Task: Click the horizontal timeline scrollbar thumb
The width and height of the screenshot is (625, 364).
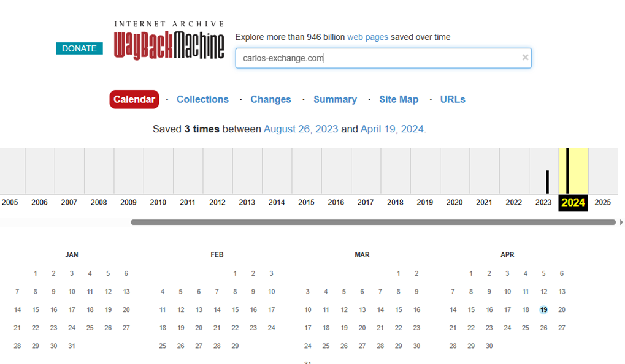Action: pos(373,222)
